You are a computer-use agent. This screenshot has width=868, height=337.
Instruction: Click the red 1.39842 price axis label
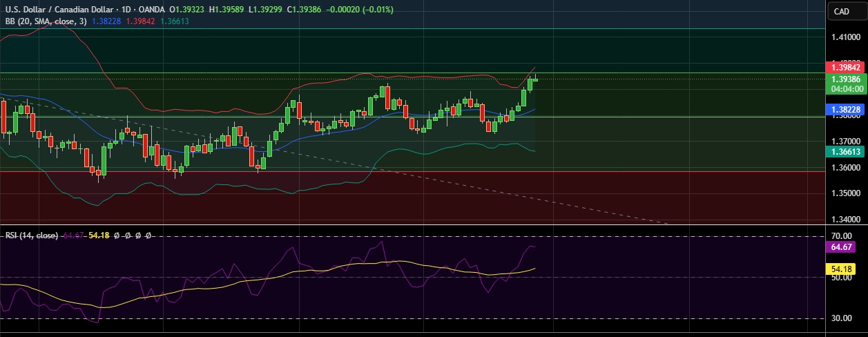pos(845,67)
